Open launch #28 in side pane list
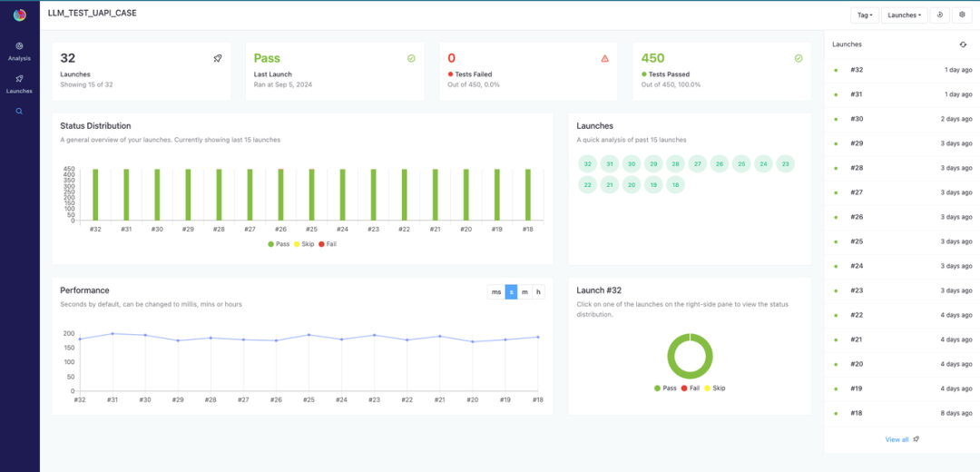 pyautogui.click(x=902, y=168)
